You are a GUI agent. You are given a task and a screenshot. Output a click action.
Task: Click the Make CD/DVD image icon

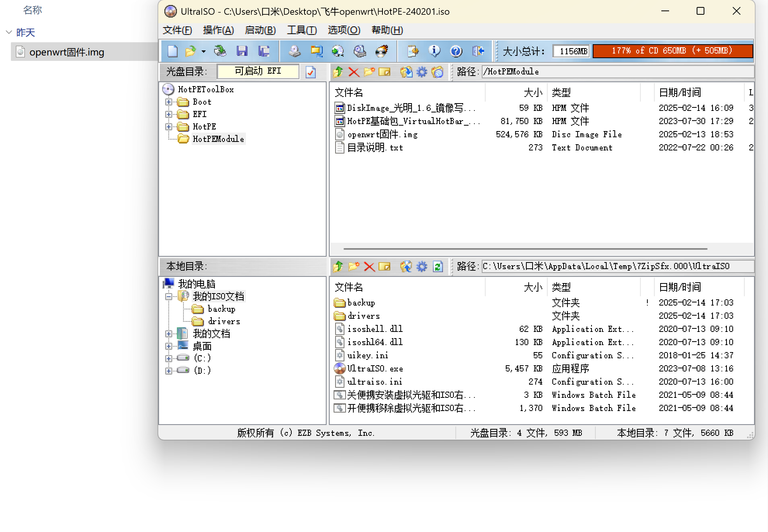tap(294, 51)
